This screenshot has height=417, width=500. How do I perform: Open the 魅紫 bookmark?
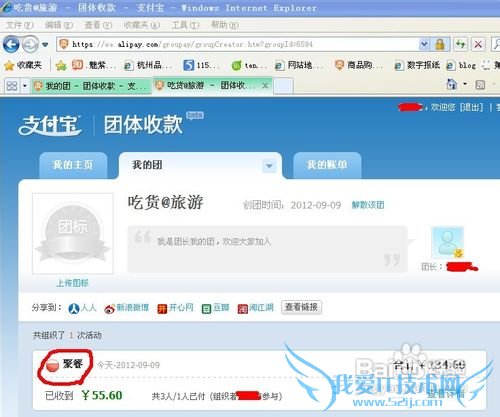pos(94,65)
